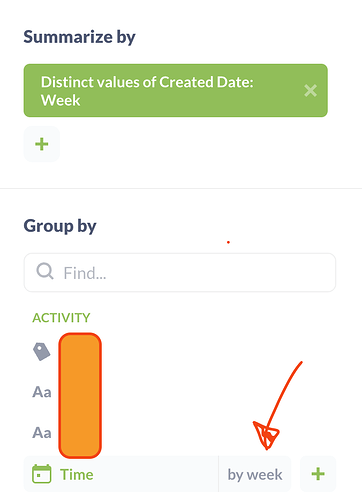Add another metric under Summarize by
This screenshot has height=499, width=362.
pos(42,144)
